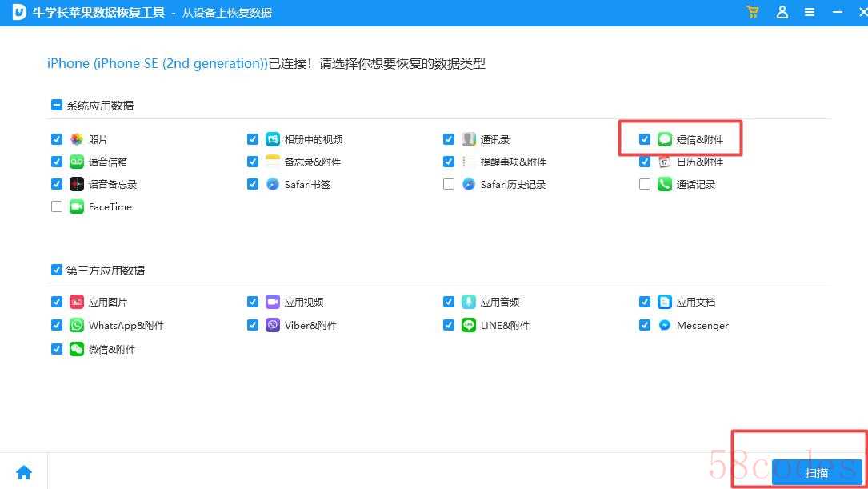
Task: Click the WeChat (微信&附件) icon
Action: point(76,349)
